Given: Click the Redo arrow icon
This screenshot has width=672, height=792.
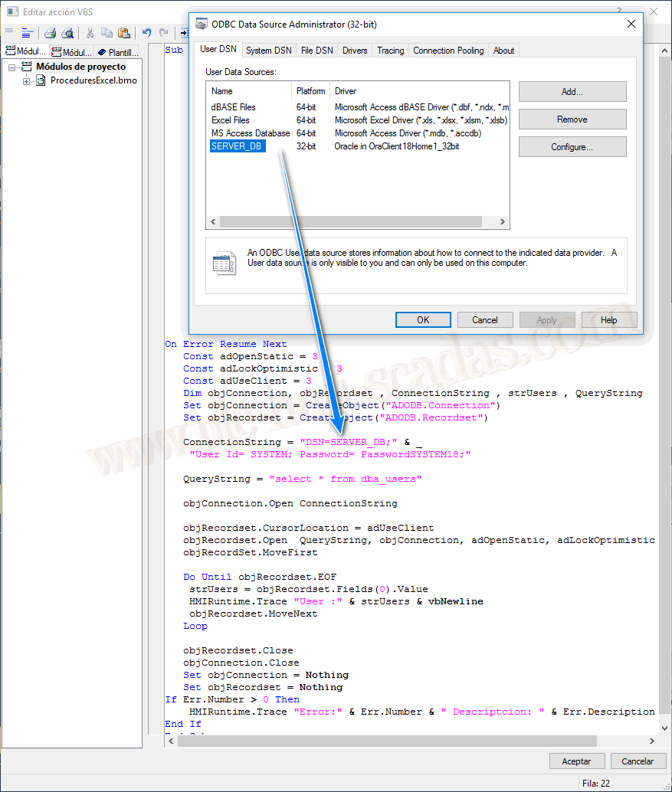Looking at the screenshot, I should tap(163, 33).
